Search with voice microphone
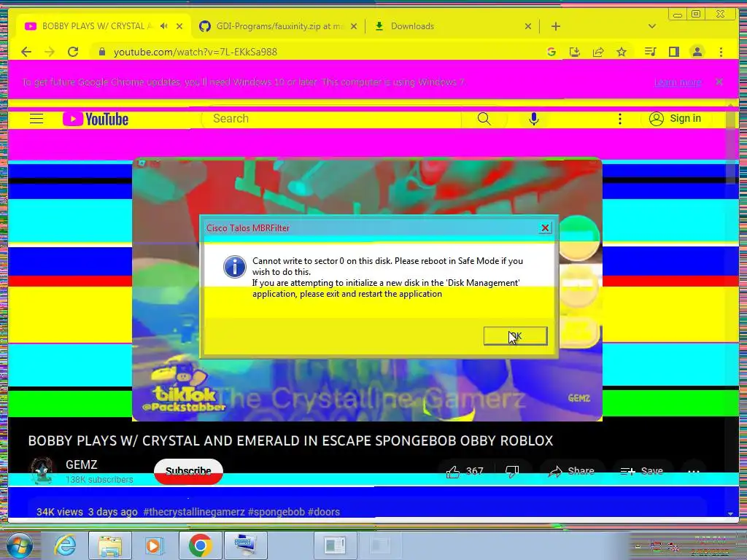This screenshot has height=560, width=747. point(533,119)
